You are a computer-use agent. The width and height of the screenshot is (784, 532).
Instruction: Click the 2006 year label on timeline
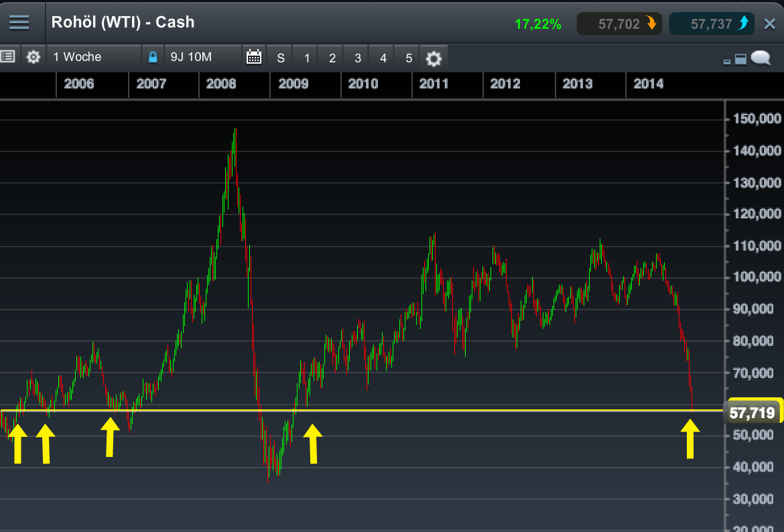[79, 84]
